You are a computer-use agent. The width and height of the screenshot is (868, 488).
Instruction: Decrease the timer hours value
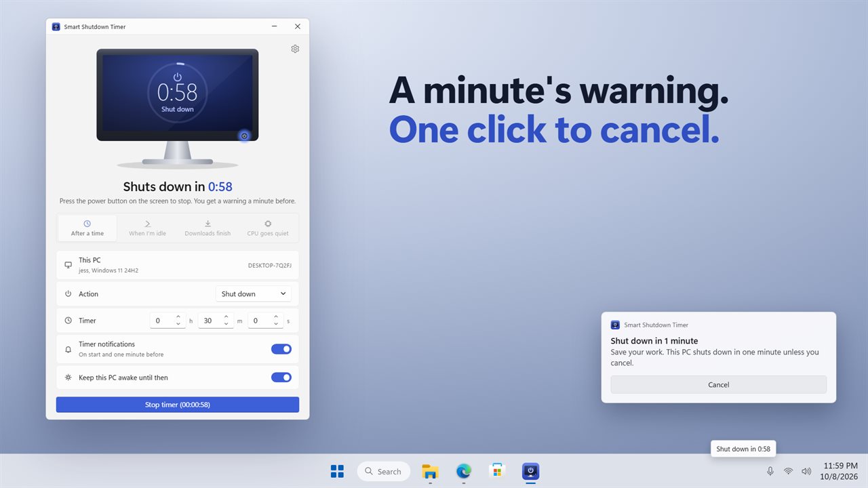[x=178, y=325]
